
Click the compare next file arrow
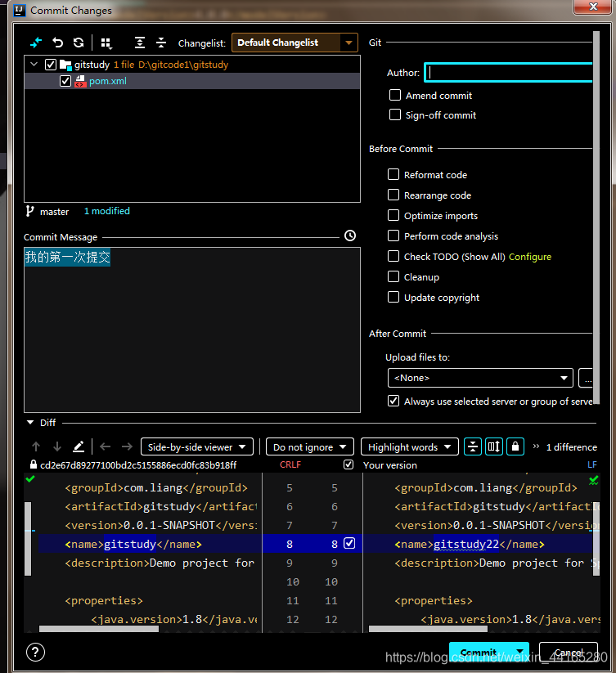click(127, 446)
